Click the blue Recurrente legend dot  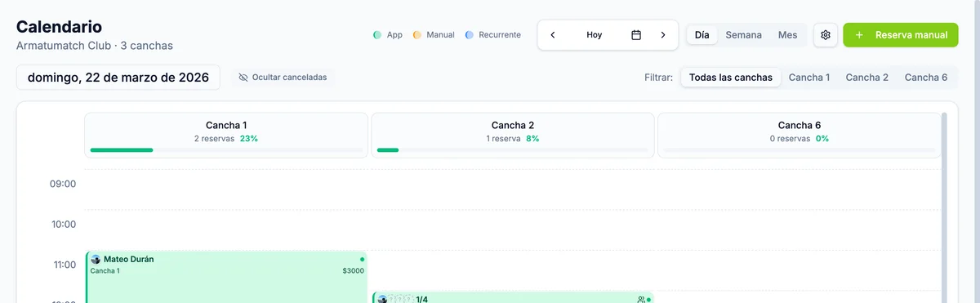tap(470, 35)
